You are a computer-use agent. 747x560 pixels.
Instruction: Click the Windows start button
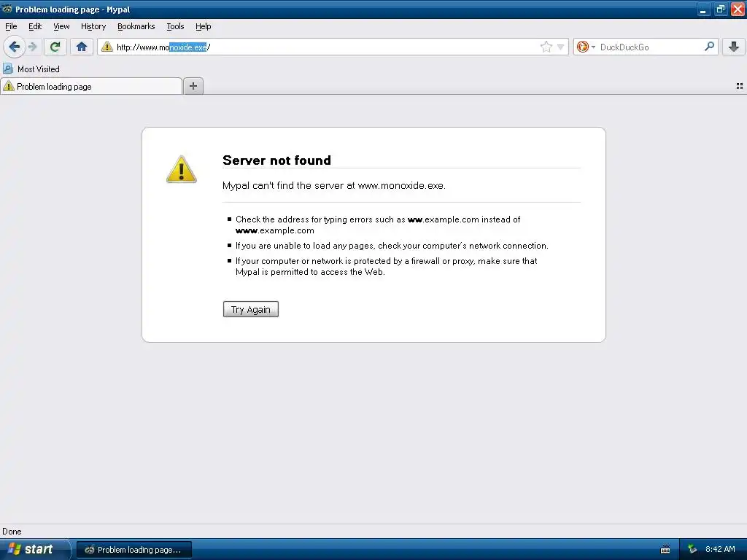pyautogui.click(x=34, y=550)
